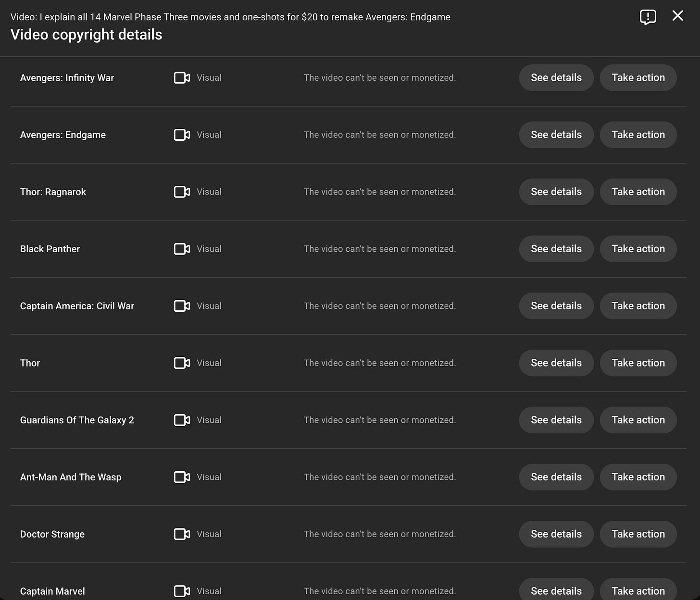Take action on Ant-Man And The Wasp
This screenshot has width=700, height=600.
638,477
